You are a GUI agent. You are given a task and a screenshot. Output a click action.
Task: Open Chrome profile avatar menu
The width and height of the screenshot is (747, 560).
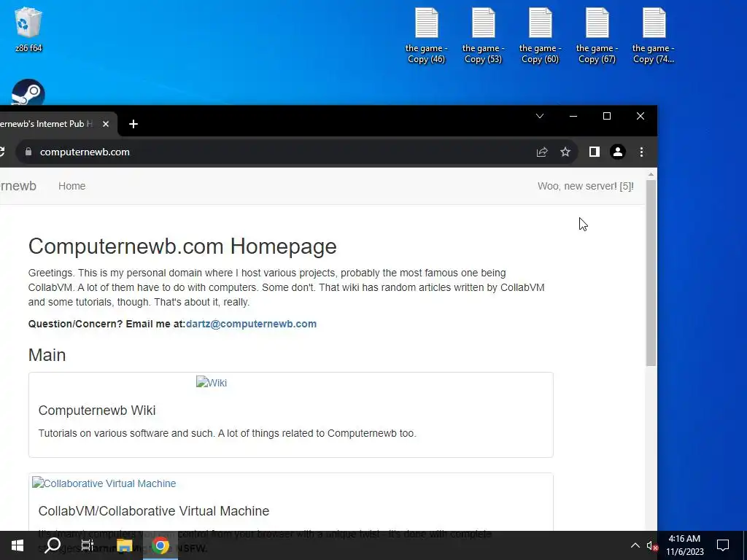[x=618, y=152]
